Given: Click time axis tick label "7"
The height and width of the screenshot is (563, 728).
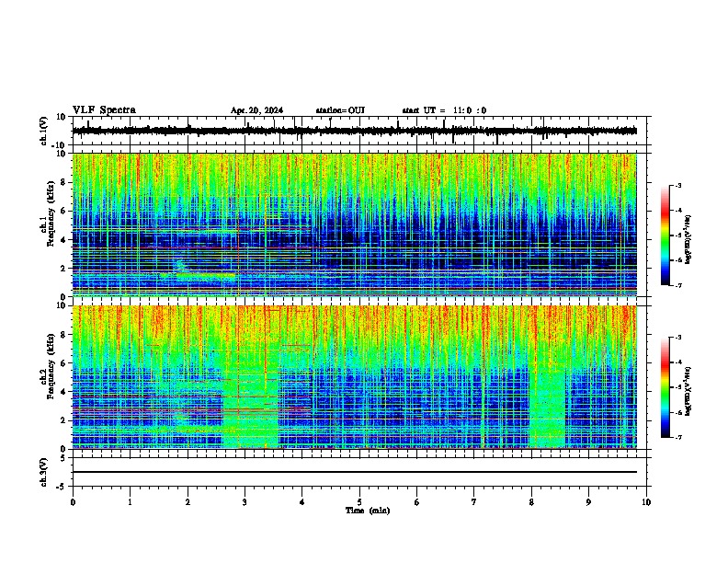Looking at the screenshot, I should click(x=474, y=502).
